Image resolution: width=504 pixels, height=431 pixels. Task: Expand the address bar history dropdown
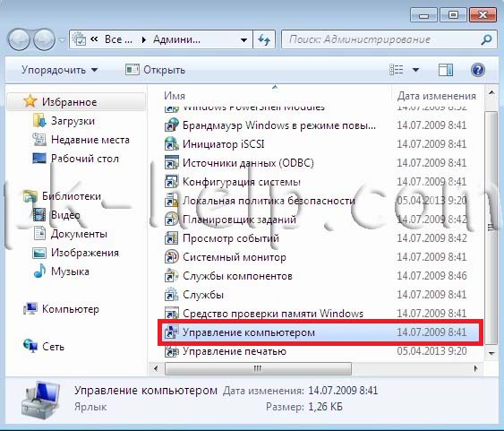[244, 40]
